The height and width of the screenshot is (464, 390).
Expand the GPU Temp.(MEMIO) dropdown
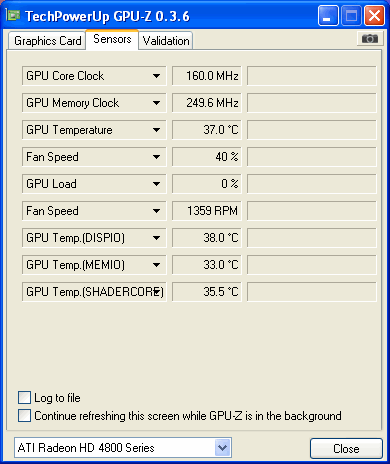click(x=156, y=265)
